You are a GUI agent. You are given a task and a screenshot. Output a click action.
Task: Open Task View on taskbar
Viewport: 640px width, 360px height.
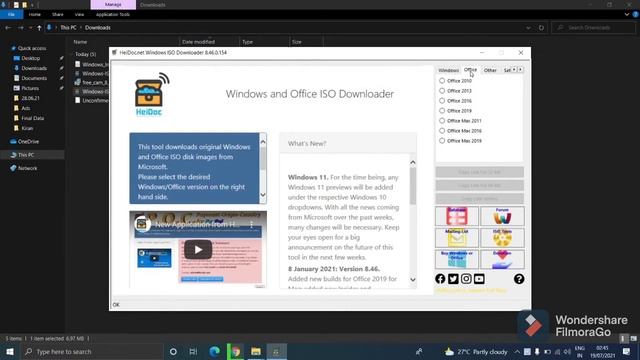click(x=193, y=351)
